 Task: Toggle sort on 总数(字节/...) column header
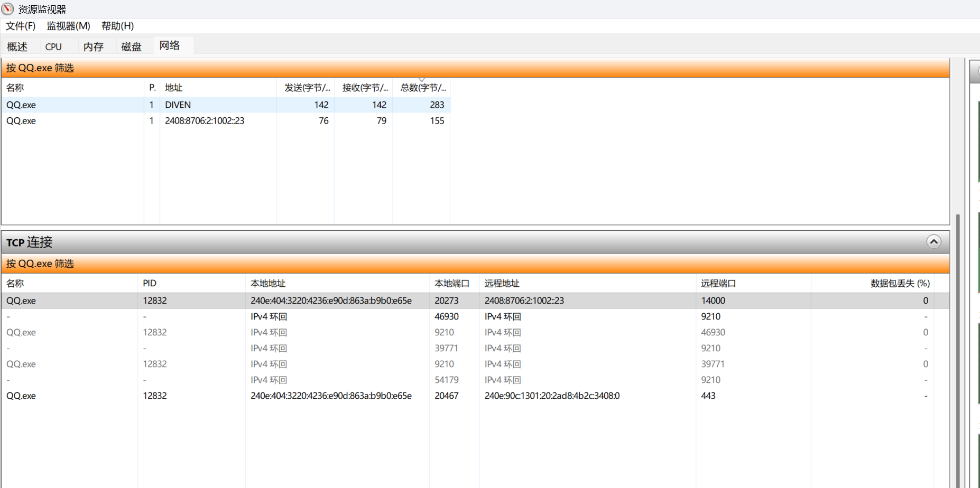click(x=422, y=88)
